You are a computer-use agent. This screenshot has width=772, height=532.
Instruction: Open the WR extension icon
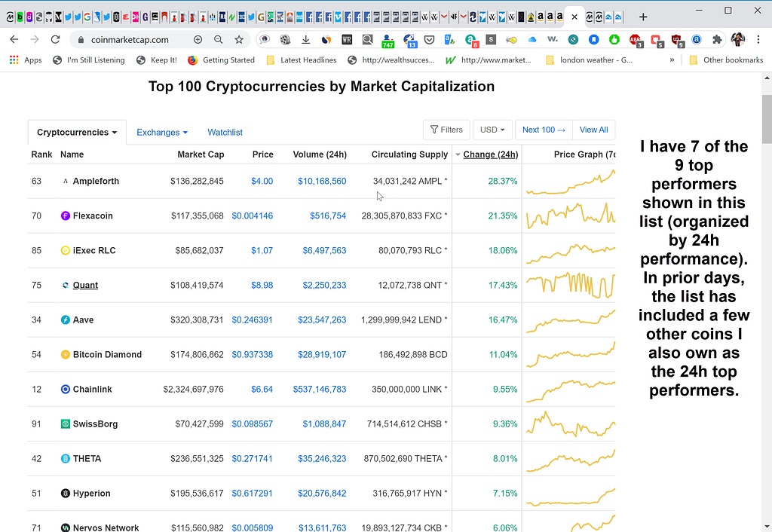tap(347, 40)
